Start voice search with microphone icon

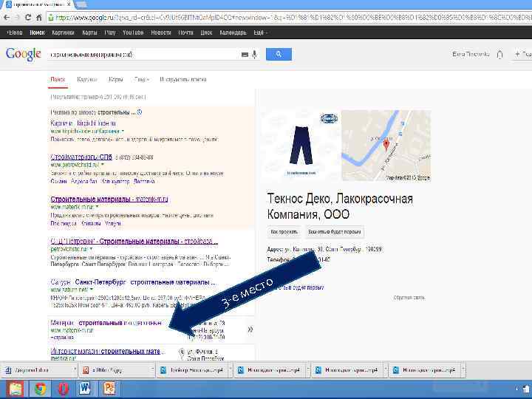[254, 54]
